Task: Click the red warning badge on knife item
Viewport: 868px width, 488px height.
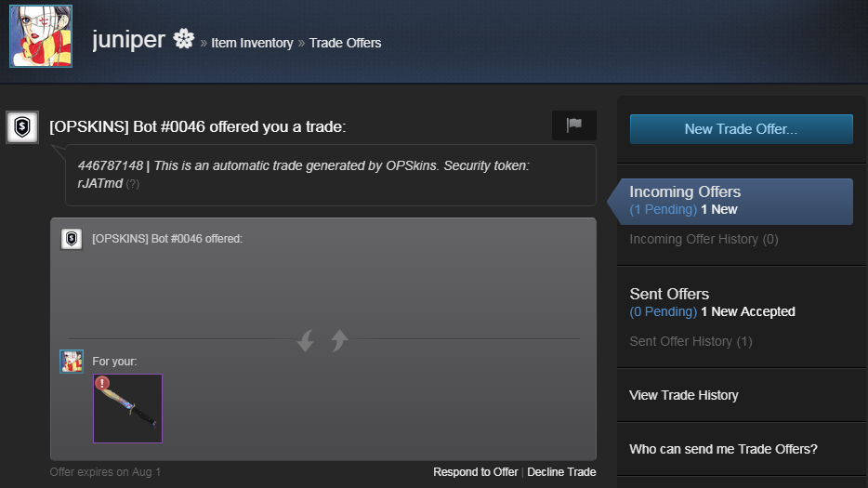Action: [102, 383]
